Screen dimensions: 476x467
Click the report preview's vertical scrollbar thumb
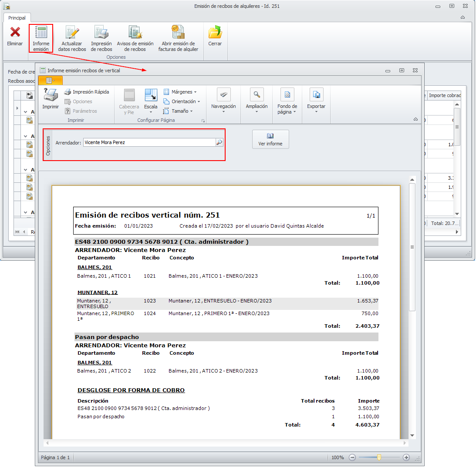pyautogui.click(x=412, y=247)
